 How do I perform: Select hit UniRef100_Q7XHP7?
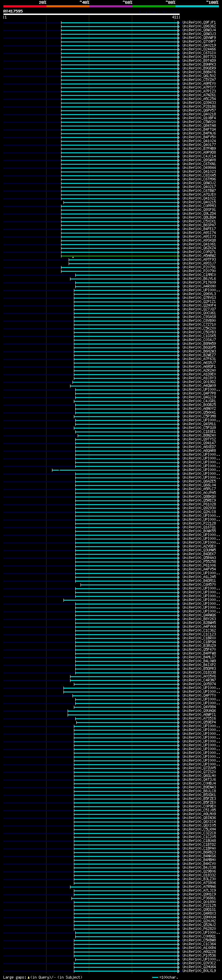[199, 41]
